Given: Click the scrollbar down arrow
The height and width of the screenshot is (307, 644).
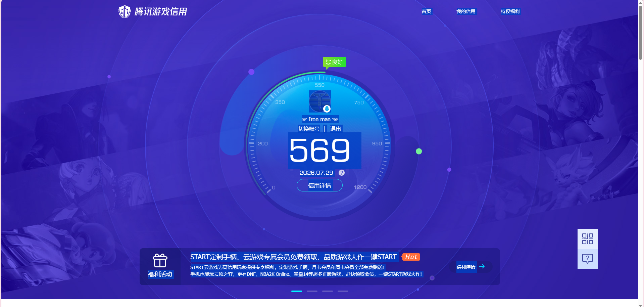Looking at the screenshot, I should [641, 305].
